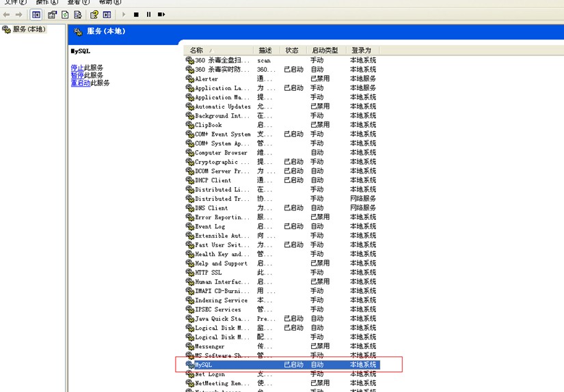Image resolution: width=564 pixels, height=392 pixels.
Task: Click the gear icon of DHCP Client service
Action: coord(189,180)
